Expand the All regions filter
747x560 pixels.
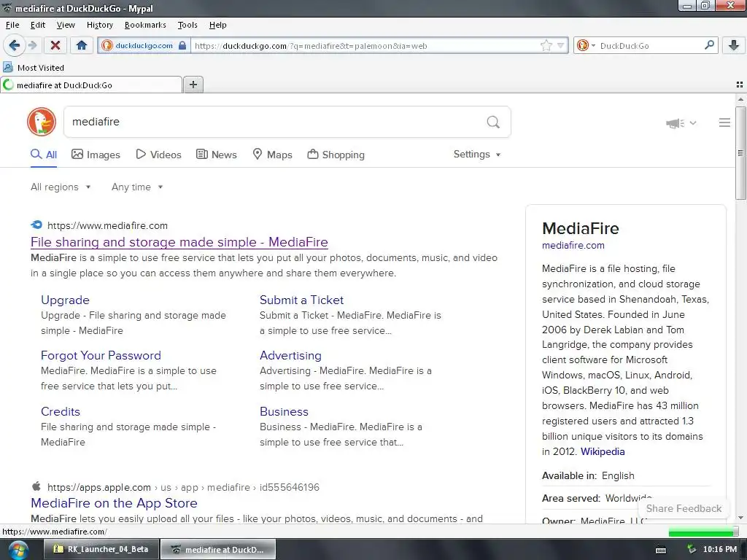click(x=61, y=187)
